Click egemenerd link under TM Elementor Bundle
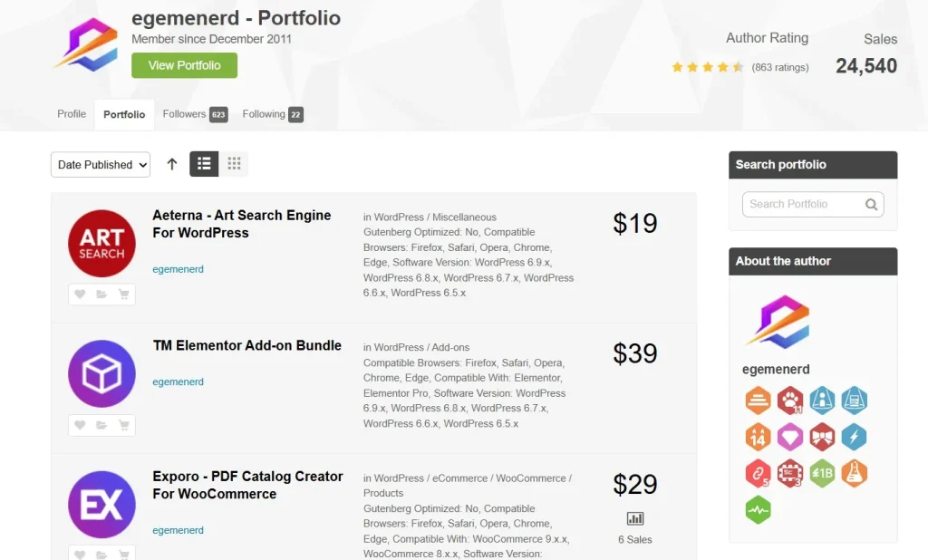Viewport: 928px width, 560px height. (x=179, y=381)
